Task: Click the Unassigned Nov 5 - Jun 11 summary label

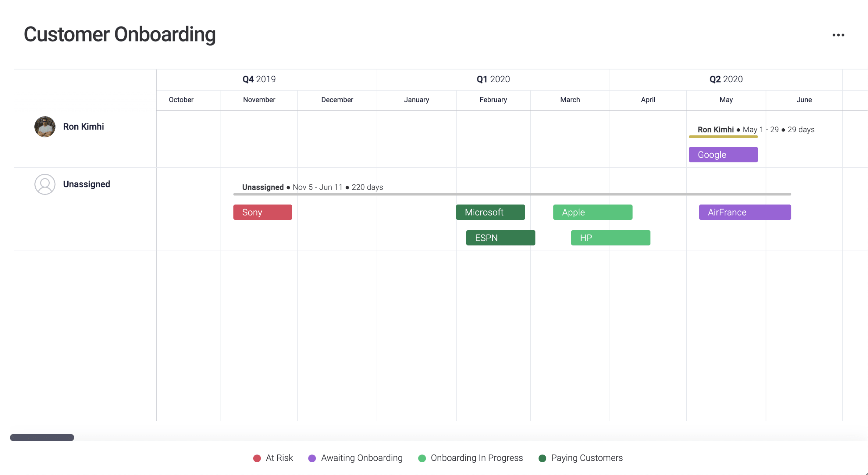Action: coord(312,187)
